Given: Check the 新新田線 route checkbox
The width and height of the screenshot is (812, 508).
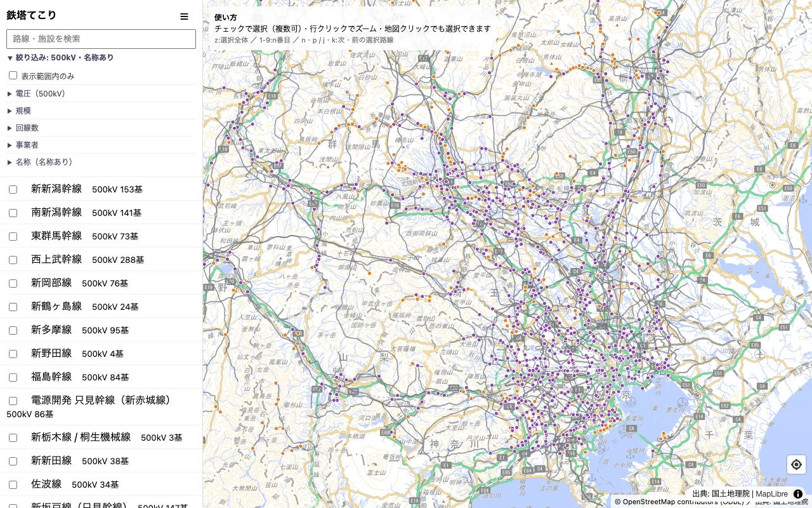Looking at the screenshot, I should coord(13,461).
